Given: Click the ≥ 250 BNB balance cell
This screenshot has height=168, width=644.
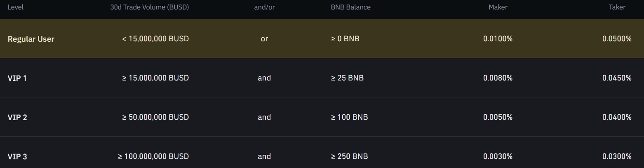Looking at the screenshot, I should tap(349, 156).
